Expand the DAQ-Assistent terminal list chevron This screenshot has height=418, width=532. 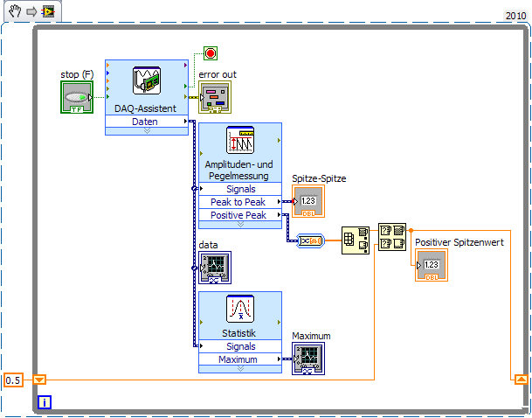[147, 130]
